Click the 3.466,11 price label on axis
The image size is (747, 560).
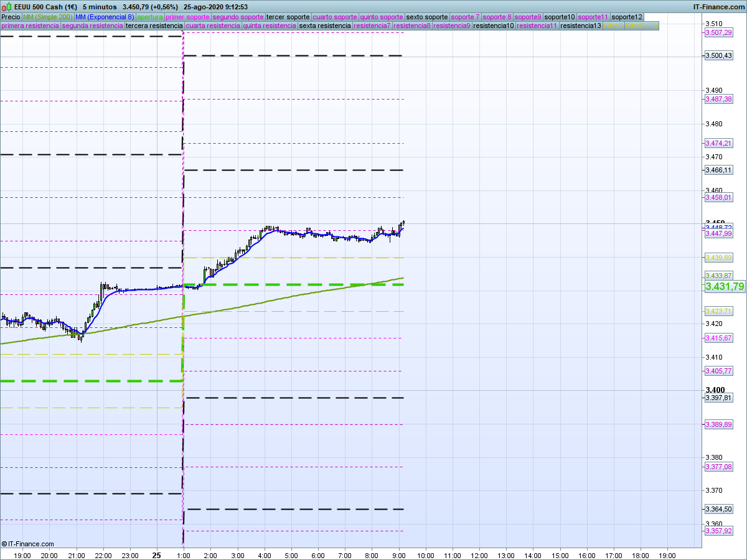point(718,170)
